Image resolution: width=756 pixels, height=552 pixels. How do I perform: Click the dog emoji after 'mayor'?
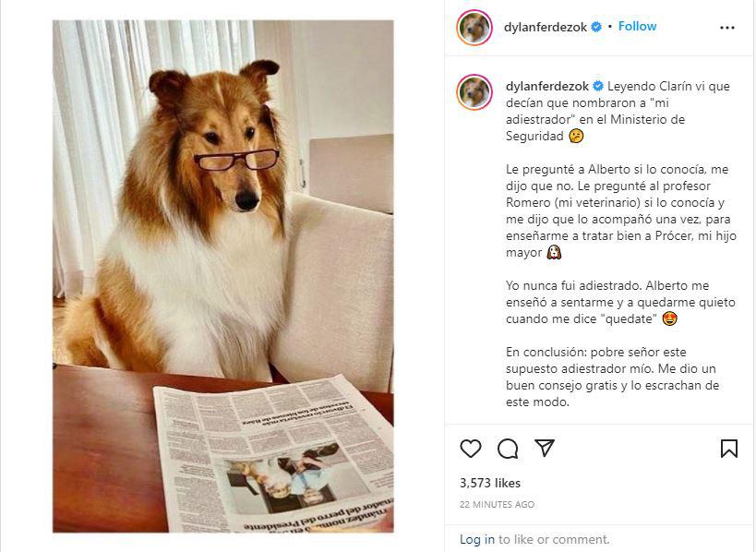[554, 252]
